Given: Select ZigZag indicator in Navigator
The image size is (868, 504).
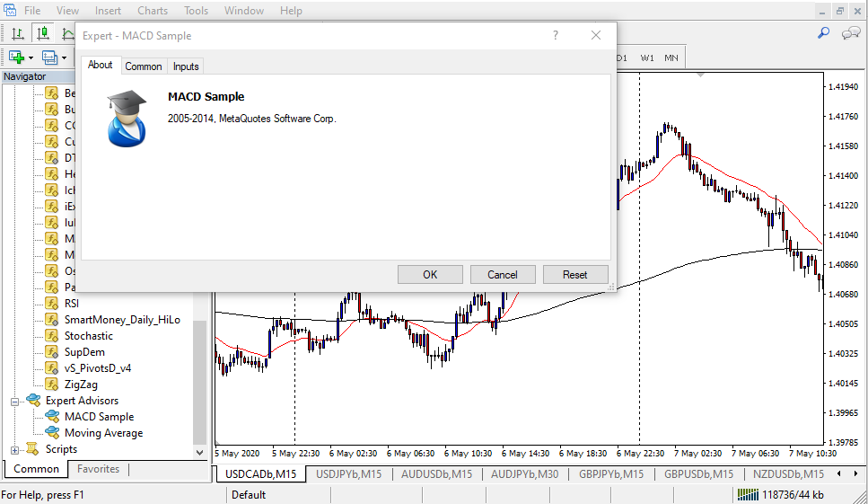Looking at the screenshot, I should pyautogui.click(x=81, y=384).
